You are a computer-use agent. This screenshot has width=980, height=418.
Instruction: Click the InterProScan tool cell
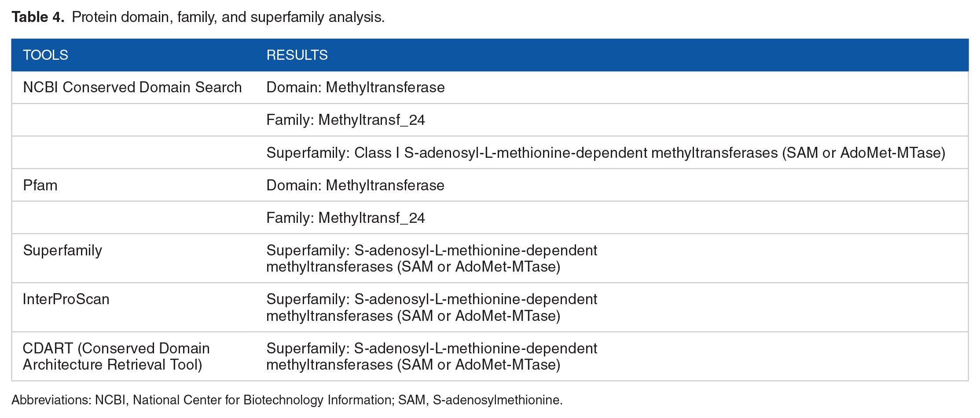(66, 299)
